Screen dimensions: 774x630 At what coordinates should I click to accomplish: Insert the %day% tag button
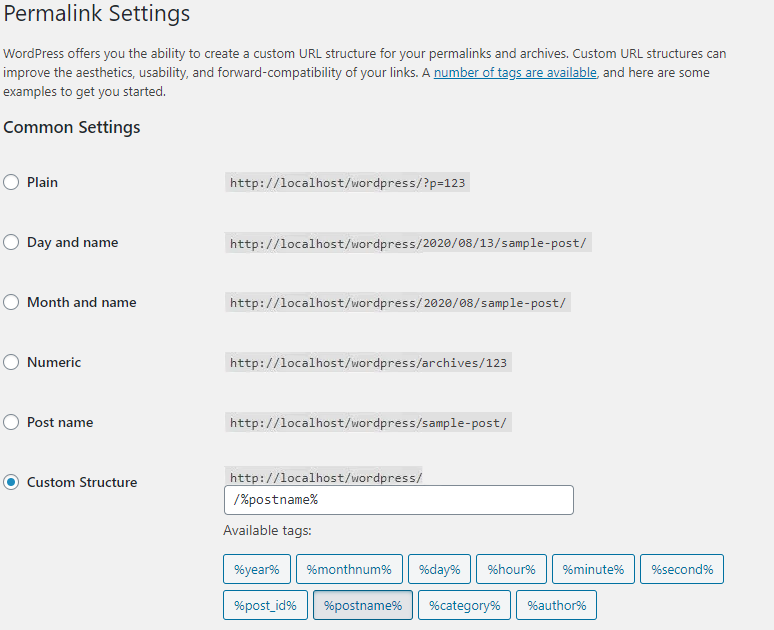[x=439, y=569]
